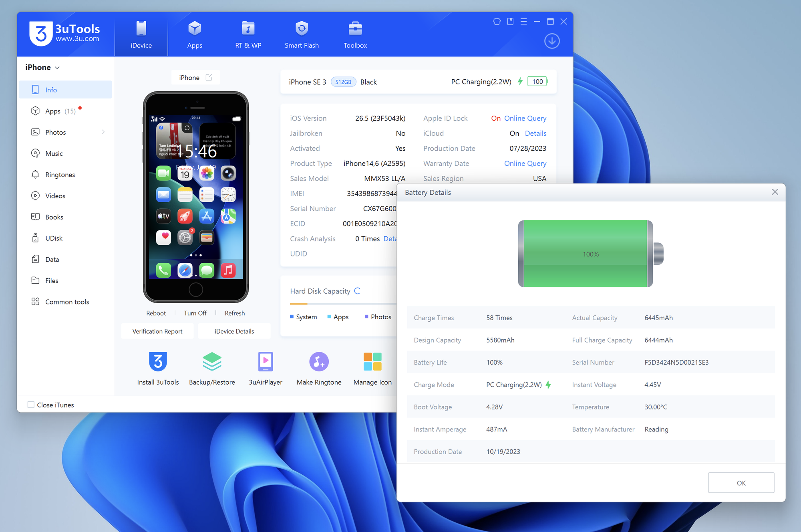
Task: Click the Design Capacity value 5580mAh
Action: [500, 340]
